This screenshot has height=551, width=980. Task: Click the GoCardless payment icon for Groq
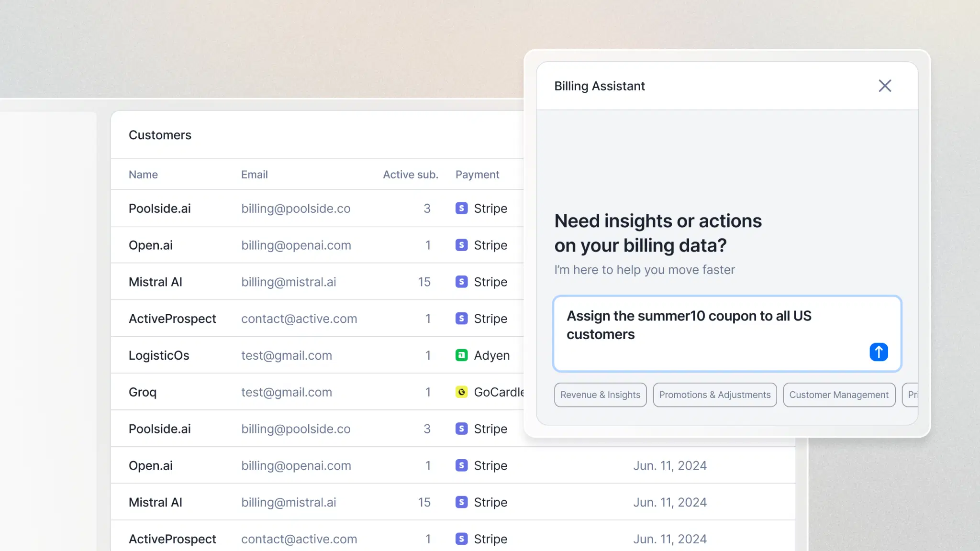[461, 392]
